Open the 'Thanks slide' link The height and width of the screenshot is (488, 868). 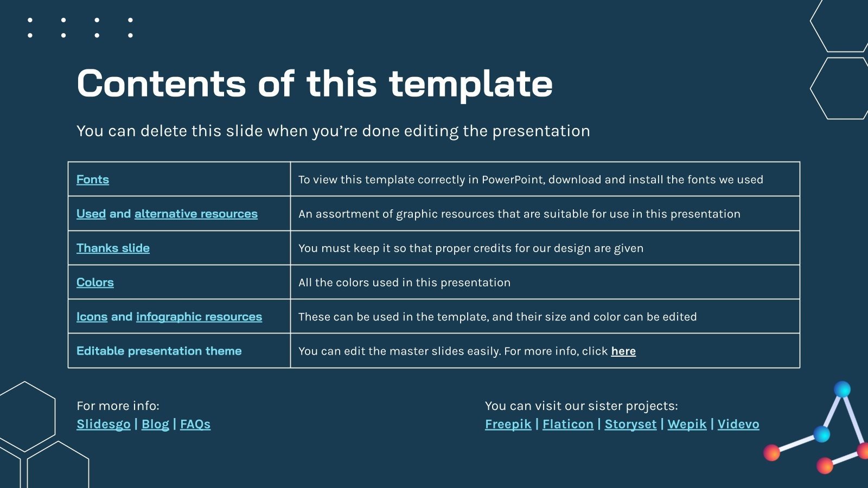(113, 248)
